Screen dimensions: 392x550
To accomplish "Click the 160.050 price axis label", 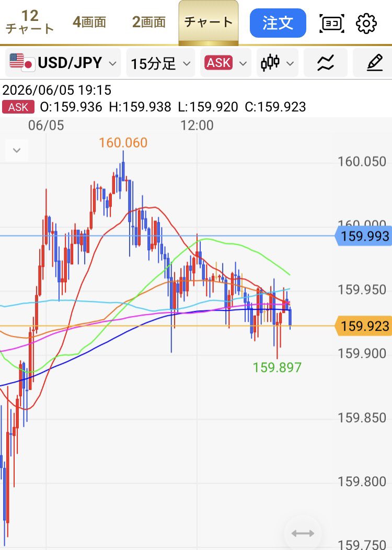I will (362, 162).
